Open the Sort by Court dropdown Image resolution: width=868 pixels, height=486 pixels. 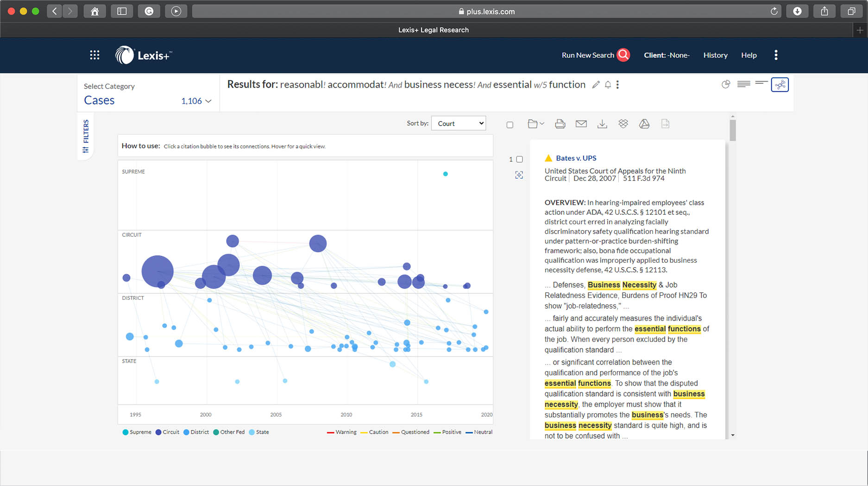point(458,123)
